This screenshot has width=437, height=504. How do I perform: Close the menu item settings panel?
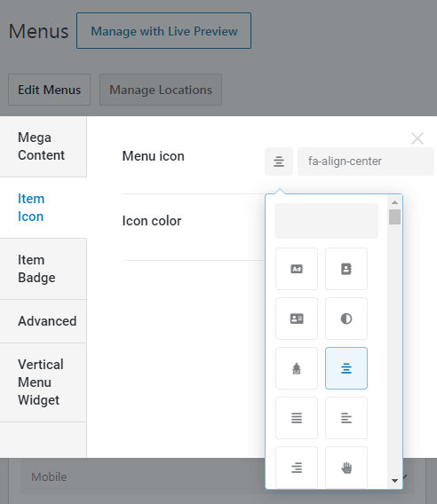tap(417, 138)
